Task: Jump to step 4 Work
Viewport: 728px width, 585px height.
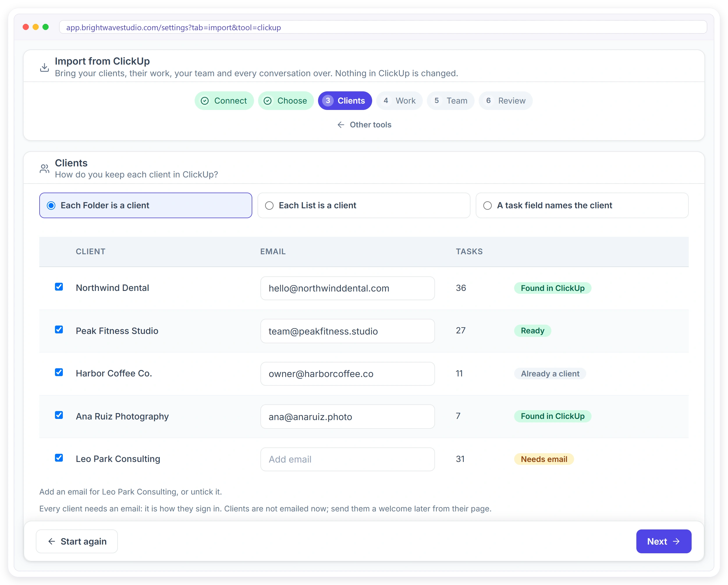Action: click(x=399, y=101)
